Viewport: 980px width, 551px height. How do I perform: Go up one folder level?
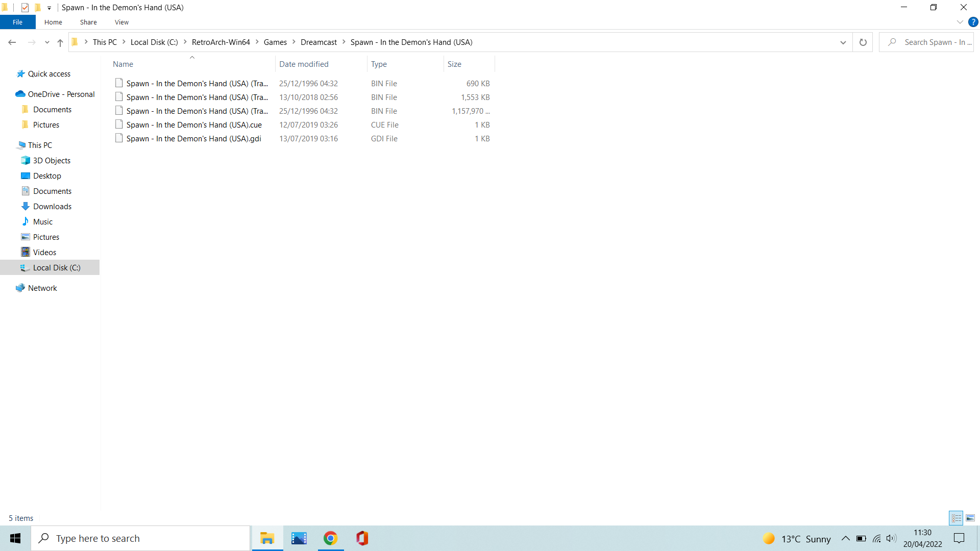(x=60, y=42)
